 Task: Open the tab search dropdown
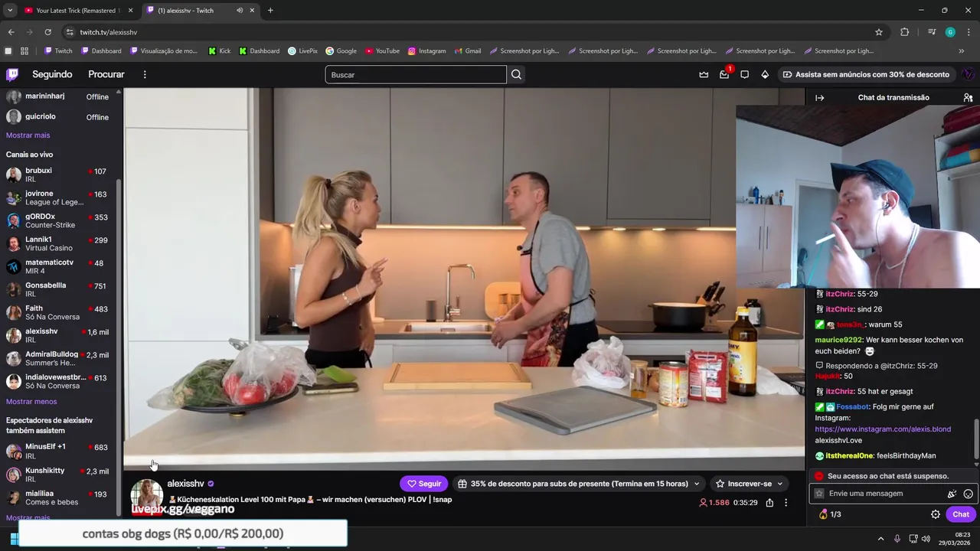pyautogui.click(x=10, y=11)
